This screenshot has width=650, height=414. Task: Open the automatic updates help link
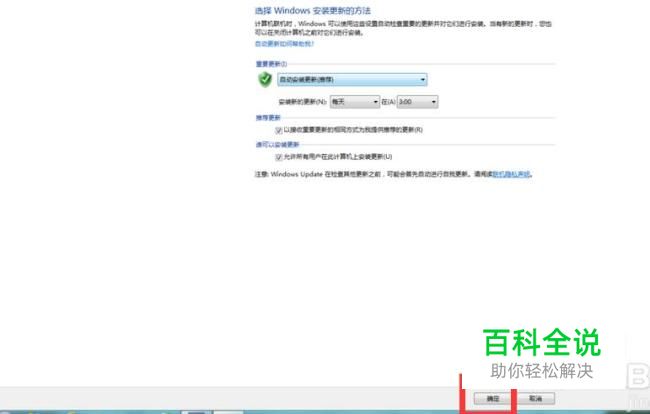pos(284,44)
